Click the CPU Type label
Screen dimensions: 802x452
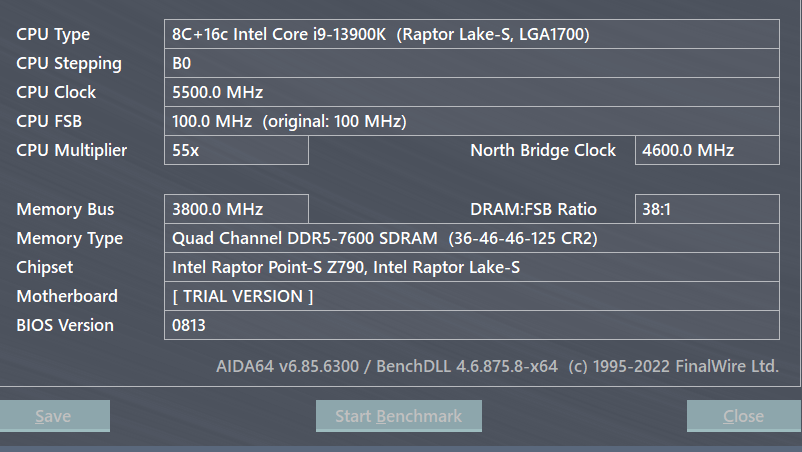(53, 34)
